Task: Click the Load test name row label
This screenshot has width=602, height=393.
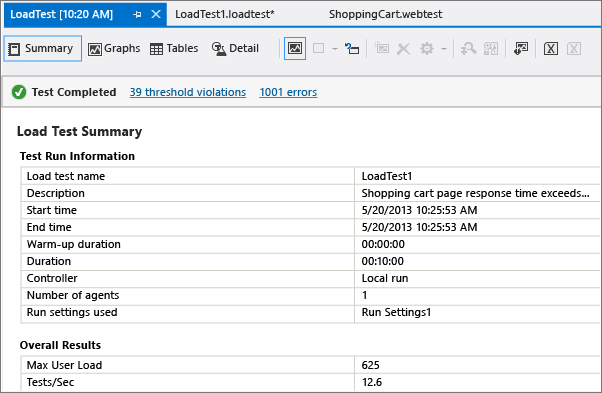Action: (x=66, y=176)
